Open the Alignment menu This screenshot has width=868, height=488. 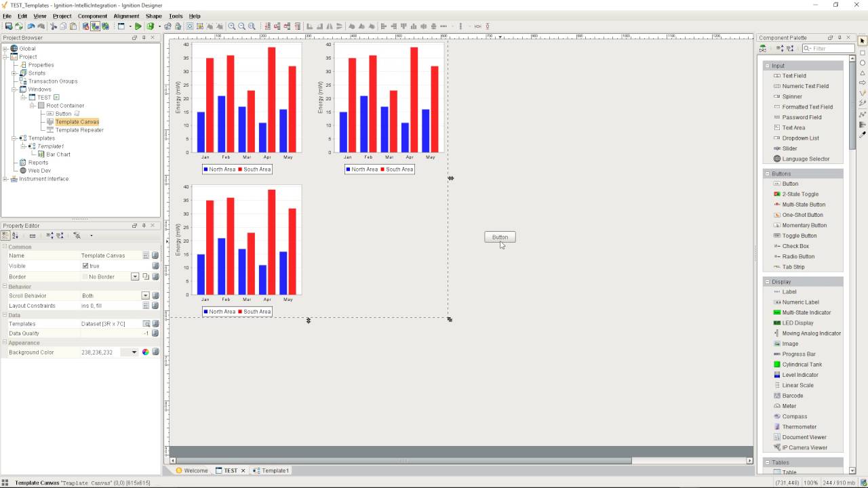(x=126, y=16)
